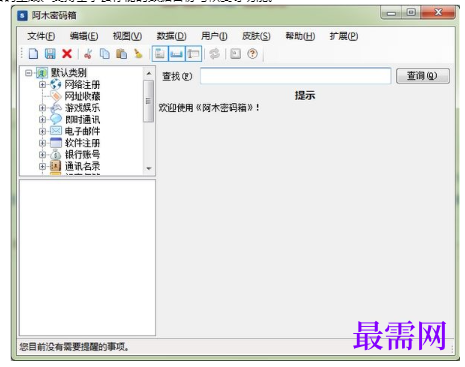The height and width of the screenshot is (367, 465).
Task: Toggle the third view layout button
Action: pos(193,54)
